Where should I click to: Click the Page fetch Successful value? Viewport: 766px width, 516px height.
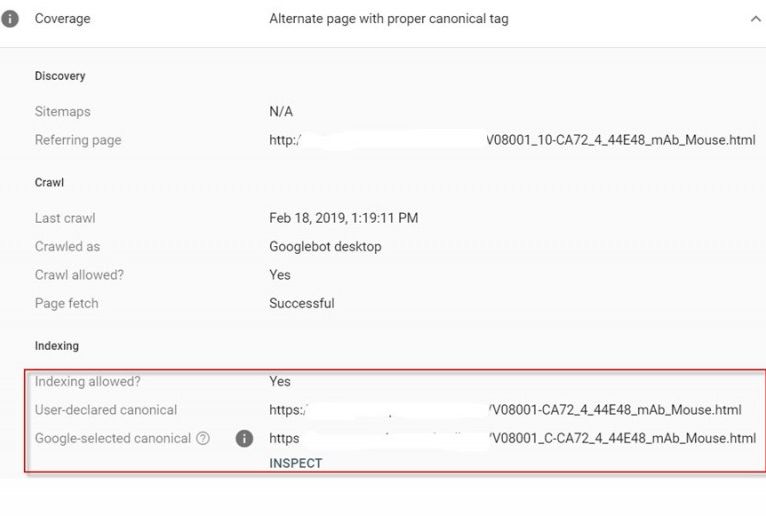pyautogui.click(x=301, y=303)
